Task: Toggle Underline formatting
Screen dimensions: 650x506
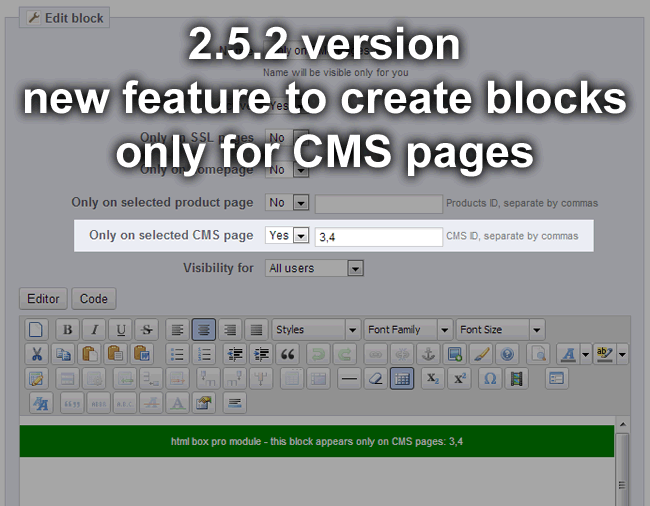Action: point(121,329)
